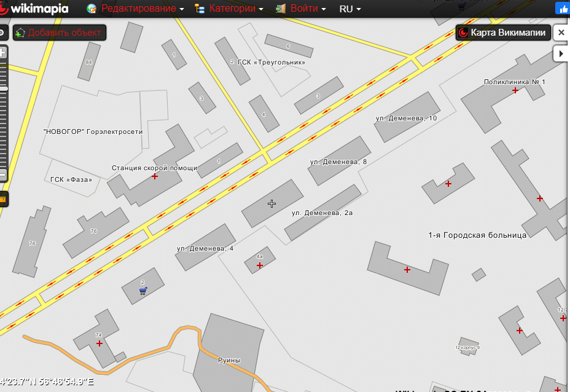Click the shopping cart marker on building 2
Viewport: 570px width, 392px height.
pyautogui.click(x=142, y=291)
